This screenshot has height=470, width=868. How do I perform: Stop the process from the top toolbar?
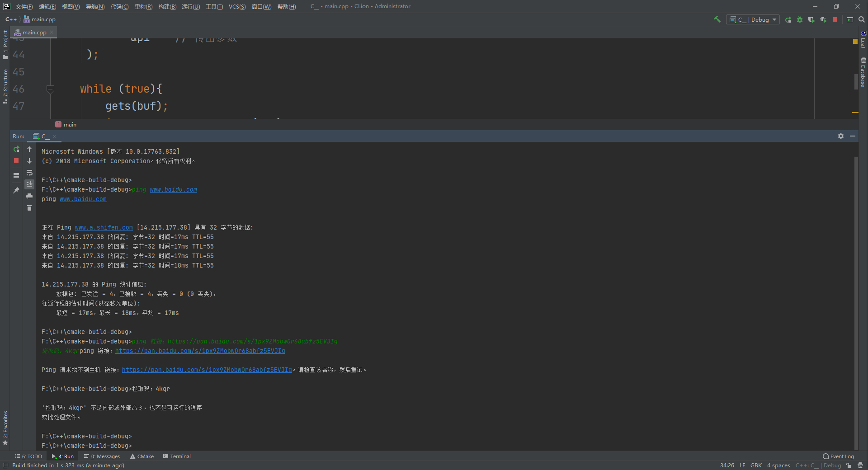coord(835,19)
